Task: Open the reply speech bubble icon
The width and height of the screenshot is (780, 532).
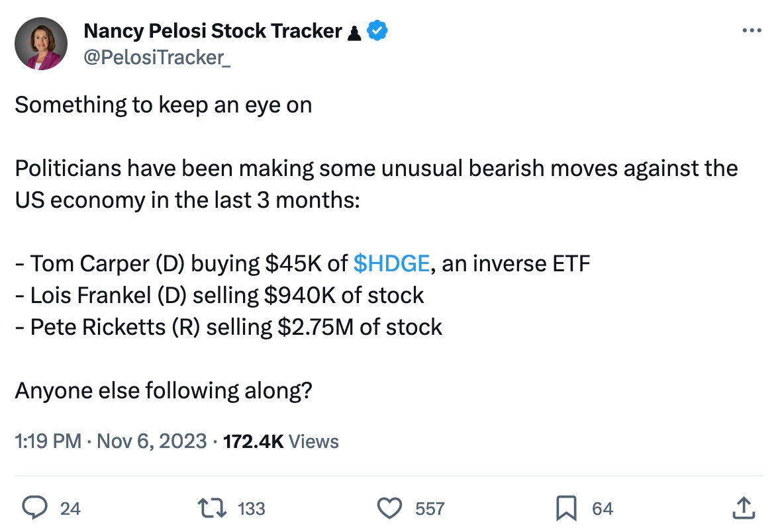Action: coord(35,508)
